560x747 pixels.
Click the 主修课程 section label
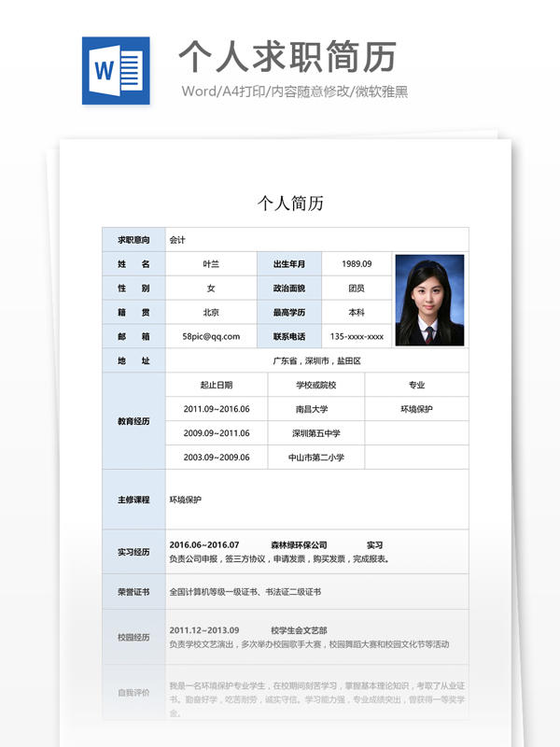click(x=133, y=500)
